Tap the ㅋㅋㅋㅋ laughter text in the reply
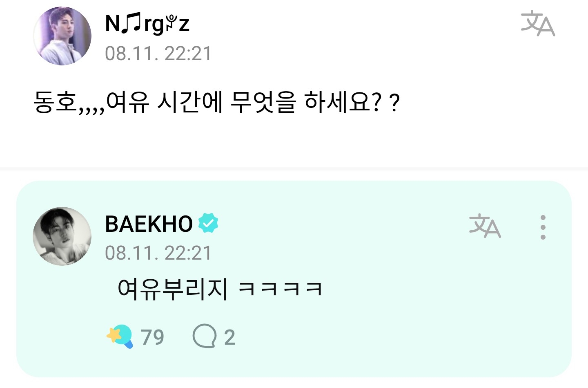Image resolution: width=588 pixels, height=388 pixels. (280, 289)
